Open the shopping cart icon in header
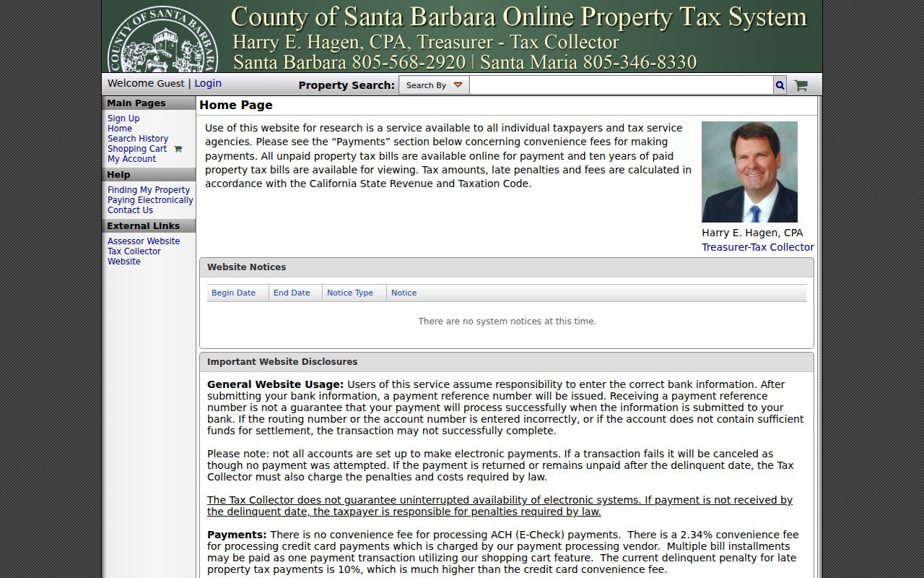Viewport: 924px width, 578px height. (x=801, y=85)
